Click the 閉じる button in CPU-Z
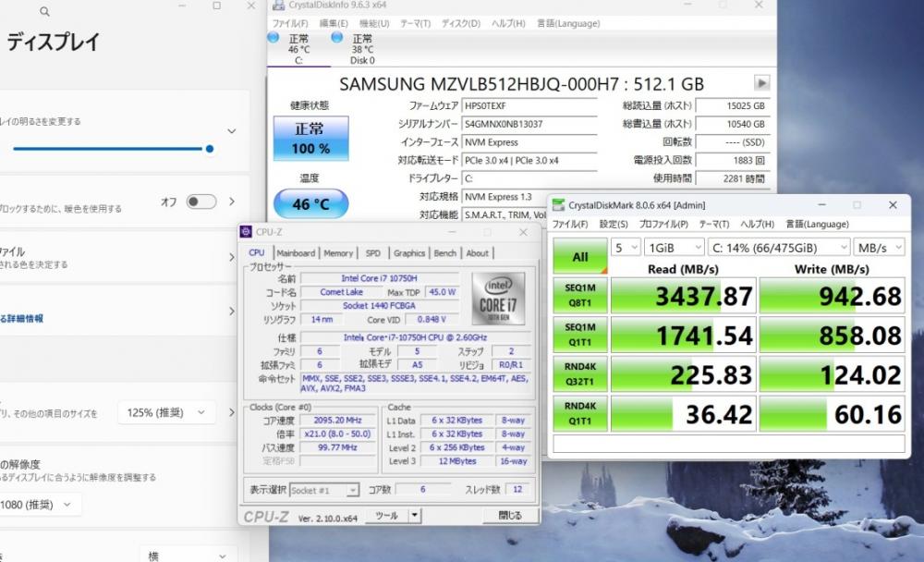Image resolution: width=924 pixels, height=562 pixels. tap(510, 516)
